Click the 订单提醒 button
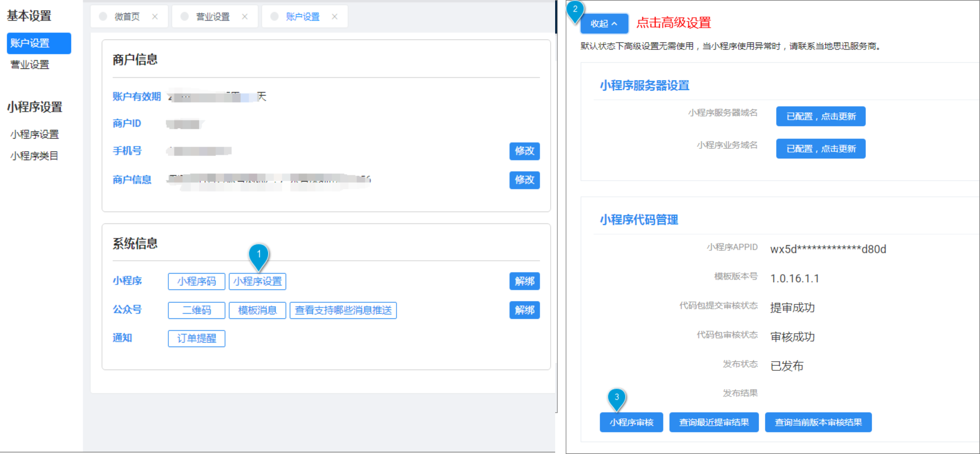The height and width of the screenshot is (454, 980). (x=196, y=339)
